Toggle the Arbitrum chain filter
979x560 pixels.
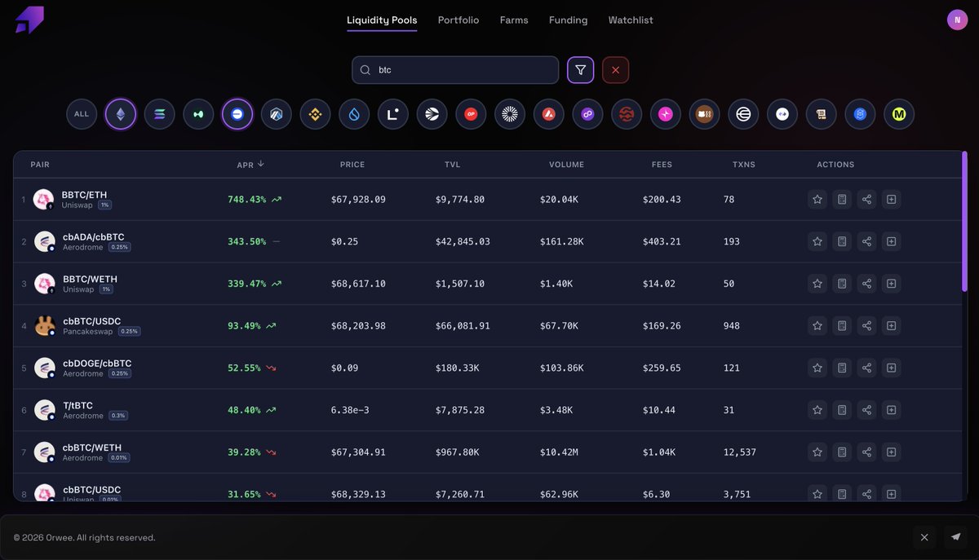[277, 114]
